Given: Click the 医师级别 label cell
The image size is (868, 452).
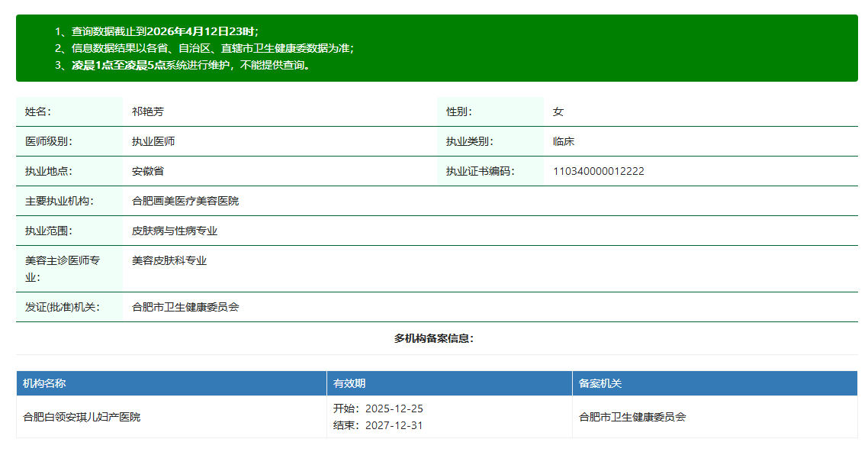Looking at the screenshot, I should 48,141.
